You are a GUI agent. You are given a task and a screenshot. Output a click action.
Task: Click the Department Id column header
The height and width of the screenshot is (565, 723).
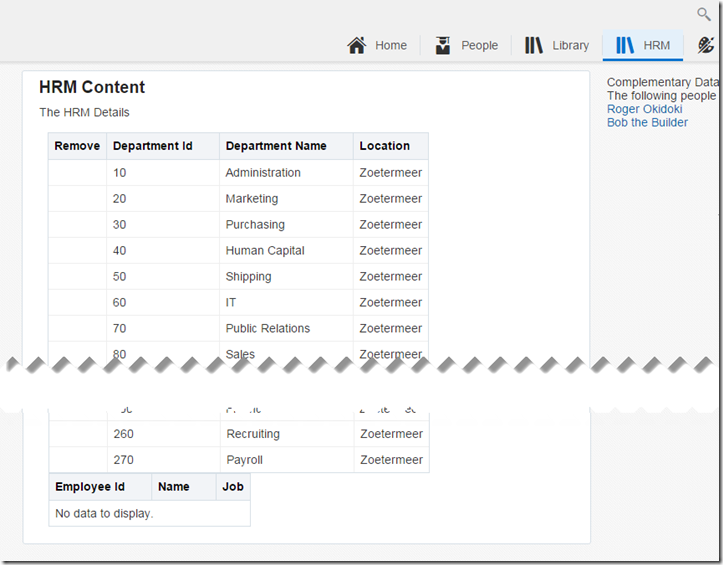tap(152, 146)
